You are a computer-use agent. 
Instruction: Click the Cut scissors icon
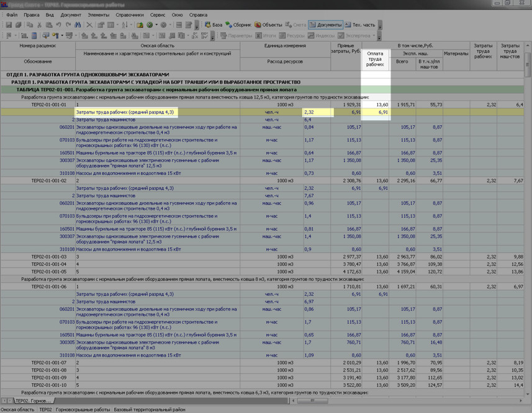40,25
